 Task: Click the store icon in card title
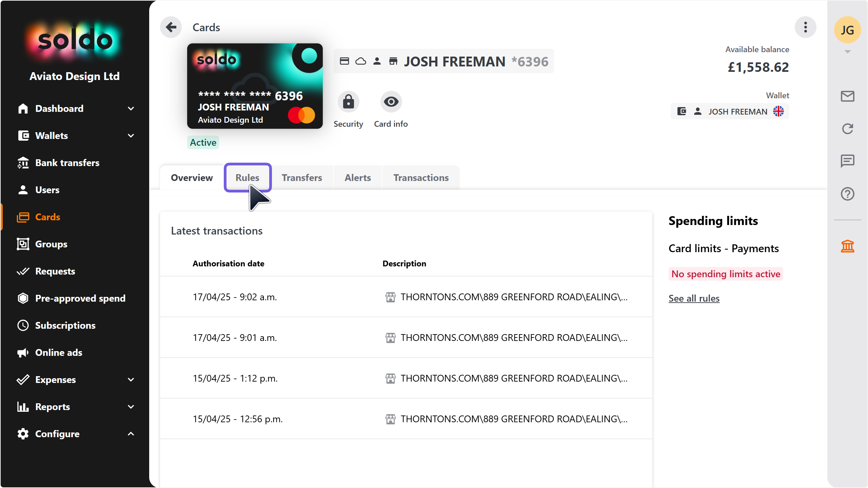click(393, 61)
